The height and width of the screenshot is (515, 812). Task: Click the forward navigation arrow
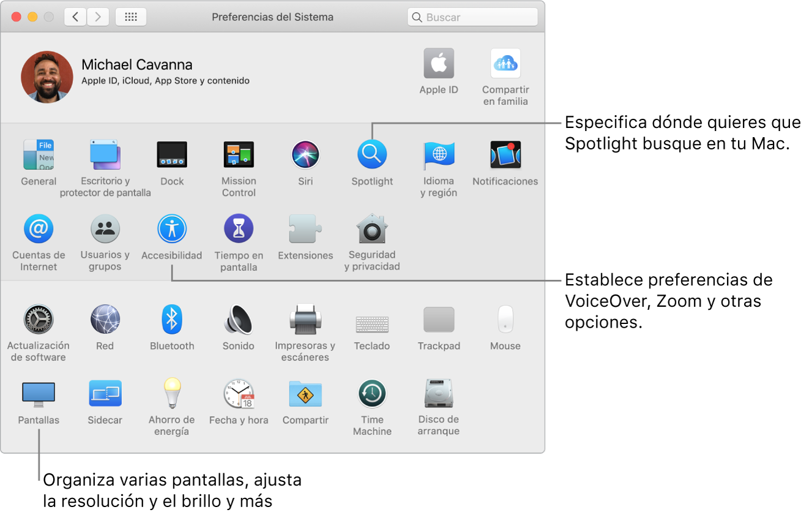98,17
